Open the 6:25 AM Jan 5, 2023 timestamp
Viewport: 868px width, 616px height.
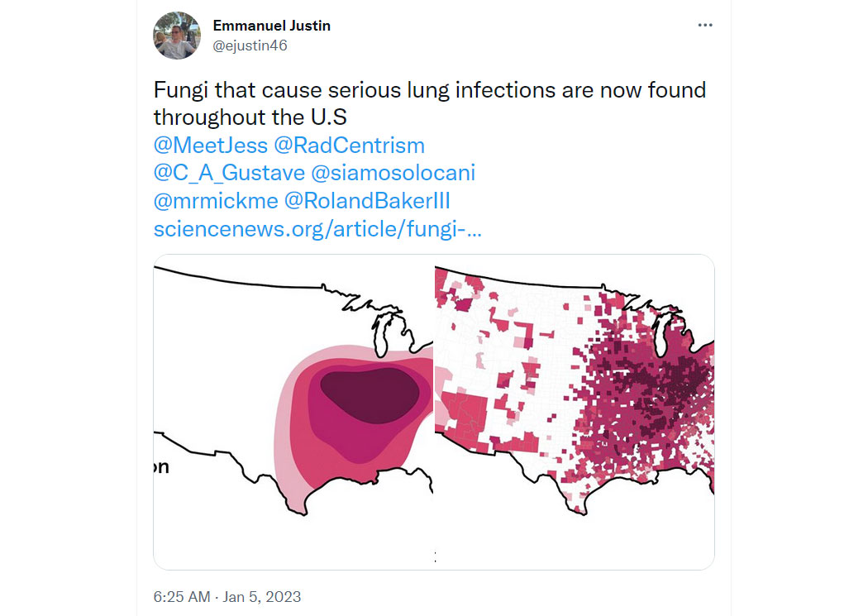227,597
